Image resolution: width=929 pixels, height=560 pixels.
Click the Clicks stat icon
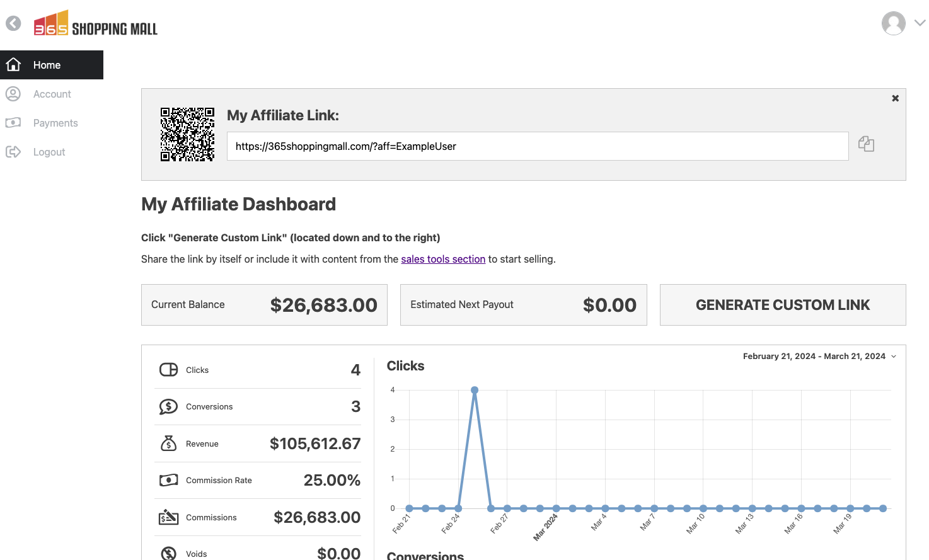(x=168, y=370)
